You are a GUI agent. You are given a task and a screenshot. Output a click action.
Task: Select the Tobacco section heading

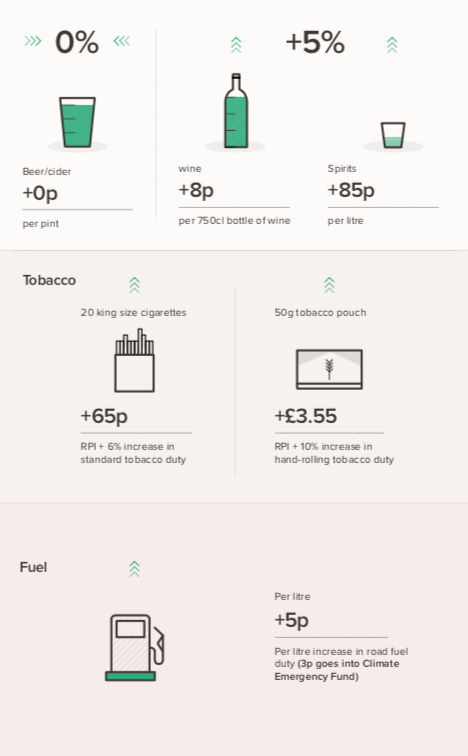coord(49,280)
